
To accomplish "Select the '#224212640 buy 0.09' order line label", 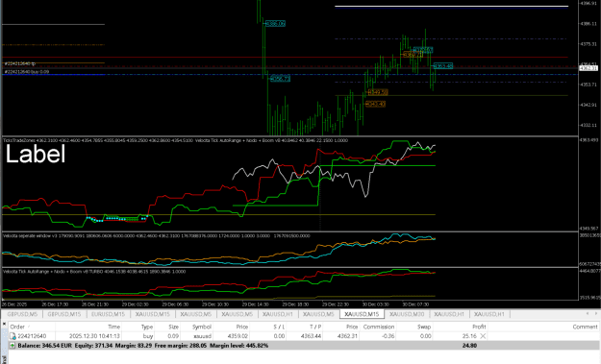I will (x=27, y=72).
